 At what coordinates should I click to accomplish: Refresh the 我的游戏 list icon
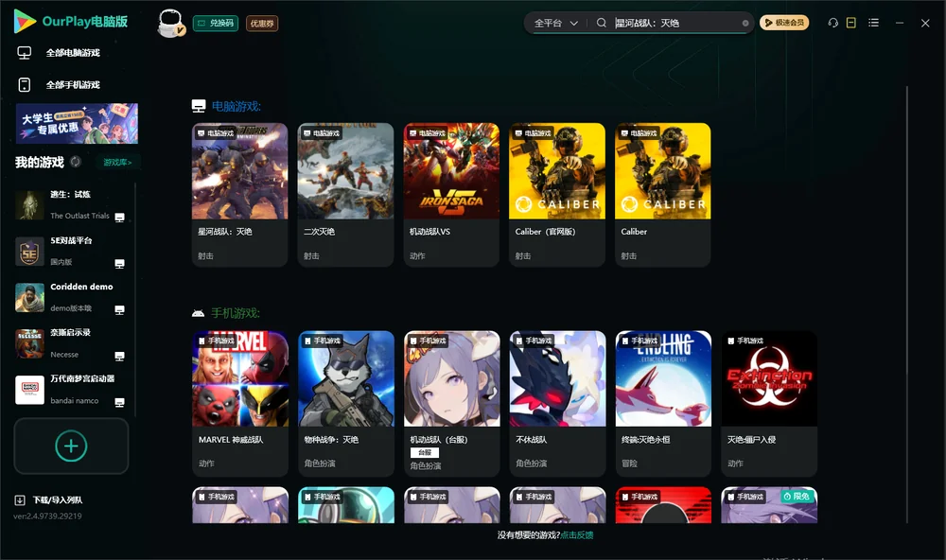[76, 162]
